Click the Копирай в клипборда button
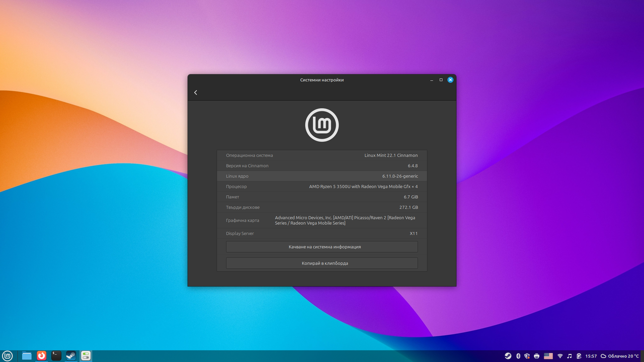 [x=322, y=263]
